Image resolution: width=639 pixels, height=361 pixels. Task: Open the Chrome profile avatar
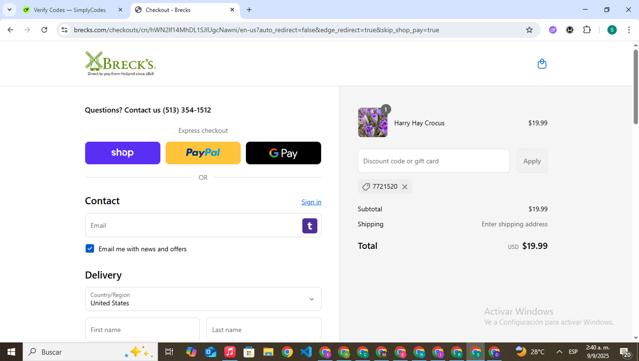[612, 30]
